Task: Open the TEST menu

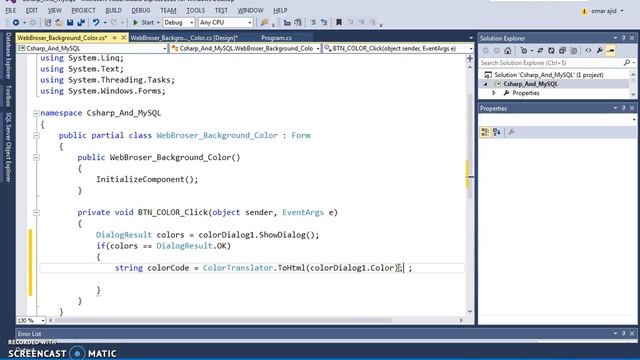Action: coord(221,10)
